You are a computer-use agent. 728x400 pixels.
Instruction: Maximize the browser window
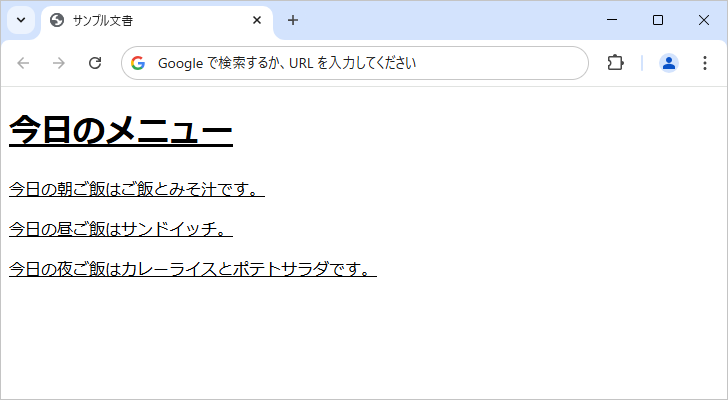pyautogui.click(x=657, y=20)
